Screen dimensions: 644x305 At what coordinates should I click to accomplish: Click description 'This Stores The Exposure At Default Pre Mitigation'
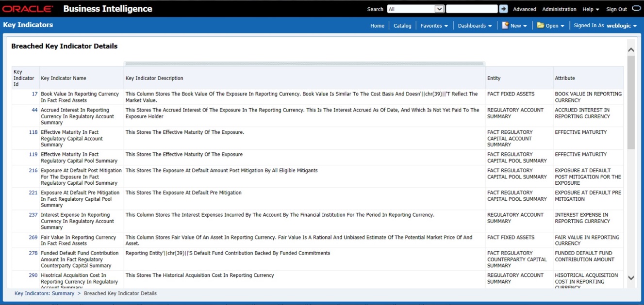(x=183, y=193)
